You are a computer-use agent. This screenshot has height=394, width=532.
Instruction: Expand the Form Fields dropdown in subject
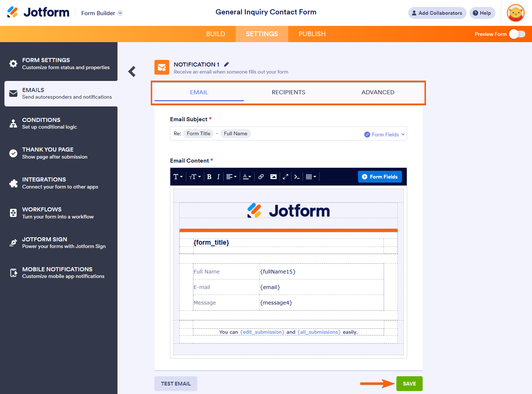pos(385,135)
